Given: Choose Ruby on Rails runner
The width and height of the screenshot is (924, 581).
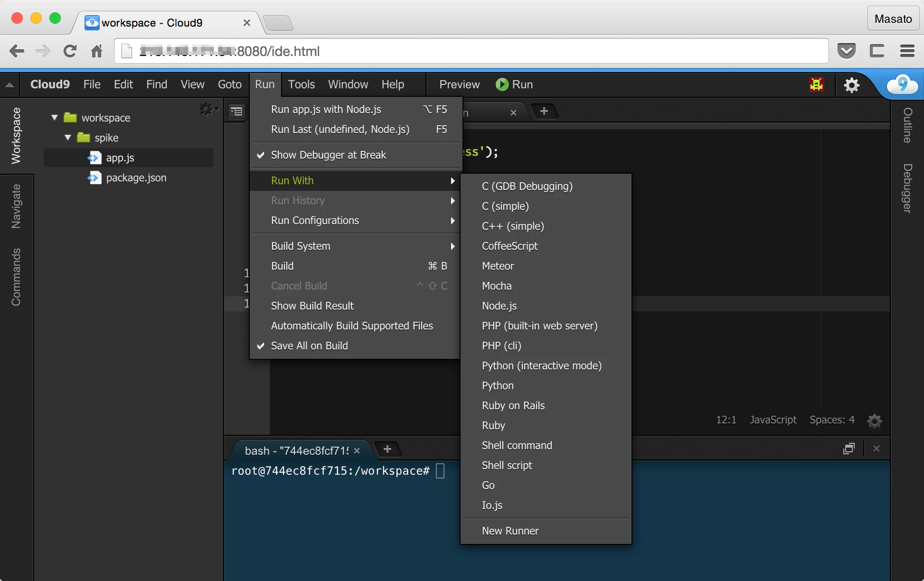Looking at the screenshot, I should tap(546, 406).
